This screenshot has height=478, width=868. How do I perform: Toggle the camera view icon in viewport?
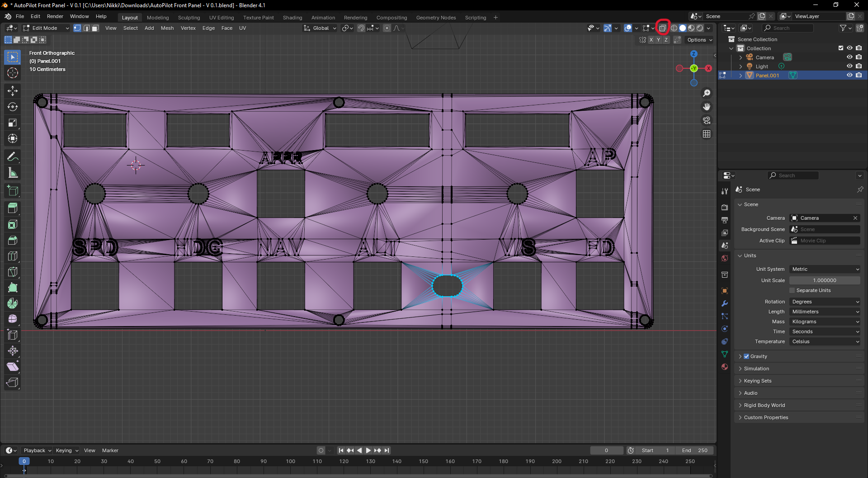707,120
